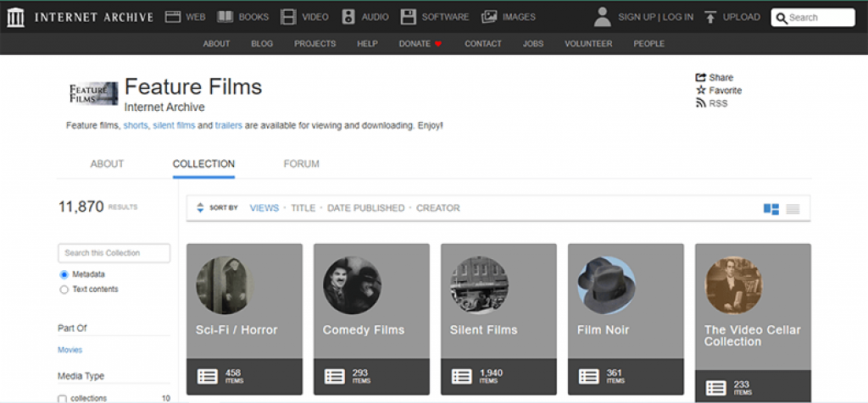Open the Books section icon
Image resolution: width=868 pixels, height=403 pixels.
[x=225, y=17]
